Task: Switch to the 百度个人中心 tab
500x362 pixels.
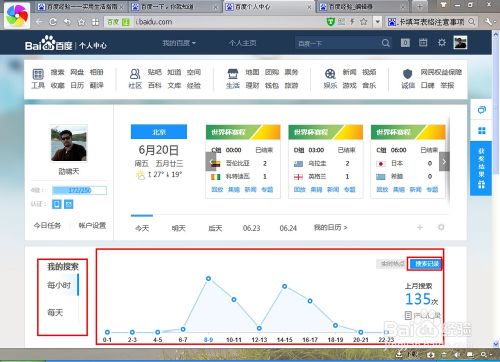Action: (269, 7)
